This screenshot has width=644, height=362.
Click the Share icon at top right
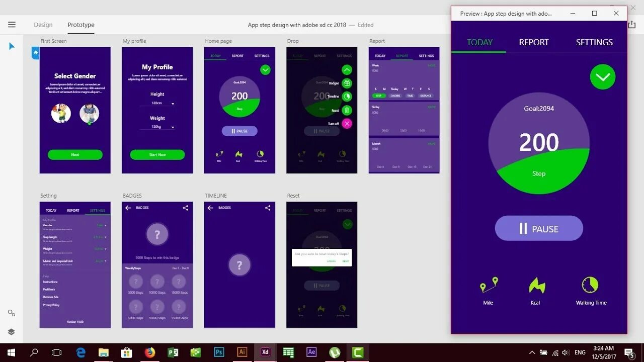(x=632, y=25)
